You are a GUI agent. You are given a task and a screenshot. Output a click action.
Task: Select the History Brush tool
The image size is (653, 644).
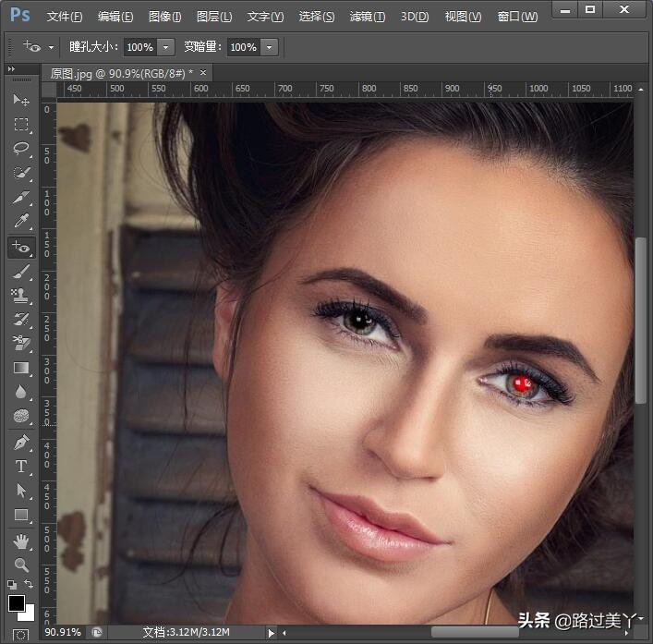(x=21, y=320)
